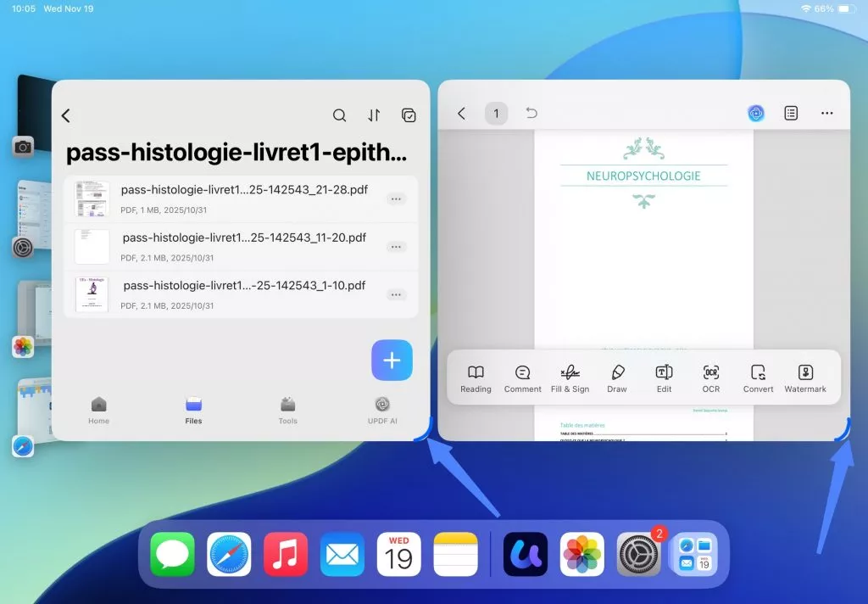
Task: Tap the UPDF AI icon above the document
Action: tap(755, 112)
